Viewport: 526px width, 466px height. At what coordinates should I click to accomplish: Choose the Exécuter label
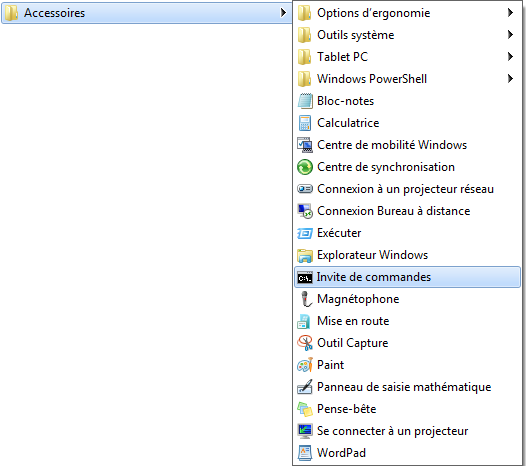[339, 233]
